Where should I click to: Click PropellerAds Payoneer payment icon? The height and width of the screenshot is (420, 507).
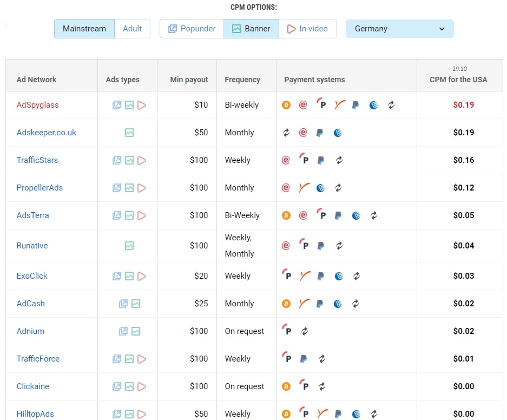304,187
